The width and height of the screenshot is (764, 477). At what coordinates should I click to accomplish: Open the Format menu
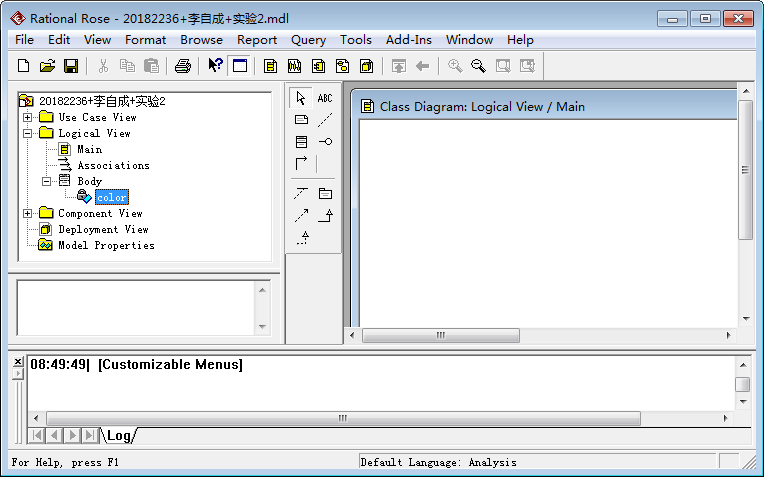point(145,40)
